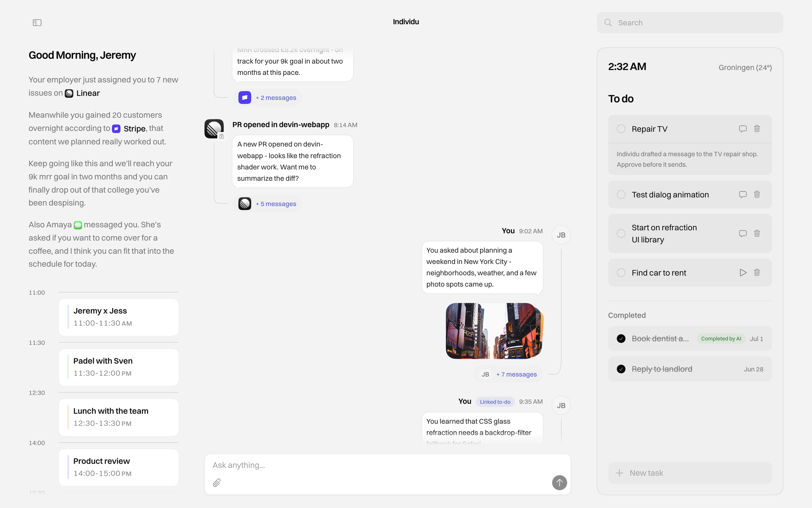Uncheck the Book dentist completed task
Viewport: 812px width, 508px height.
(x=621, y=339)
